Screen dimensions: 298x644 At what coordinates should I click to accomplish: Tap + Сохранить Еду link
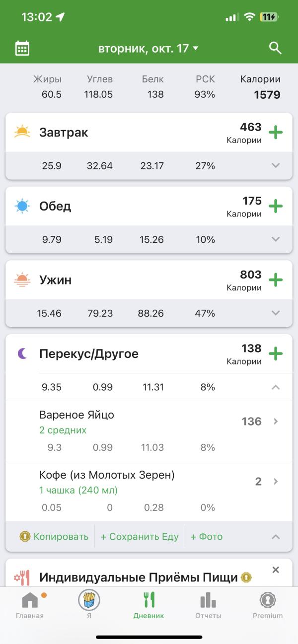tap(140, 536)
